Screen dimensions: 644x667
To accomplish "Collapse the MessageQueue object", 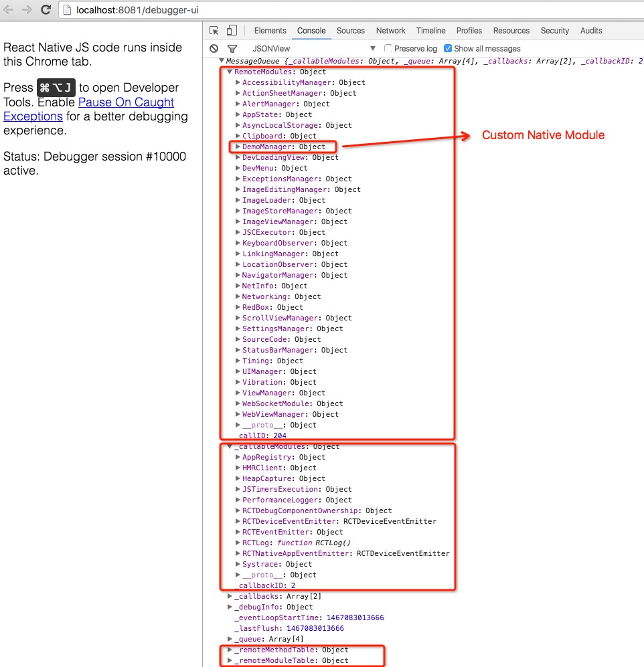I will tap(222, 61).
